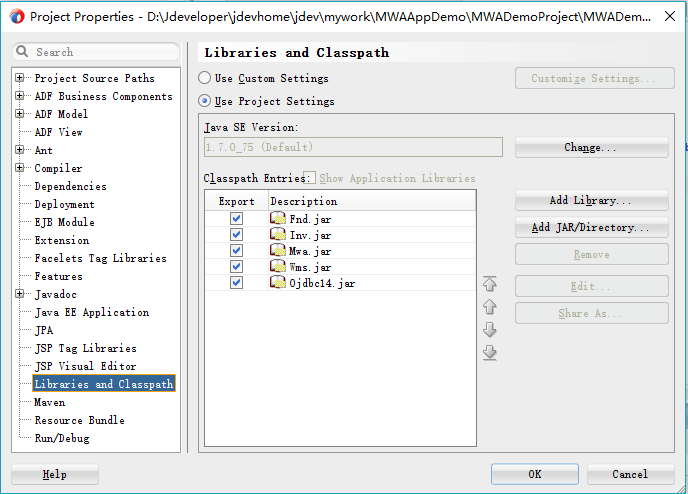The height and width of the screenshot is (494, 688).
Task: Uncheck Export for Wms.jar
Action: pyautogui.click(x=236, y=267)
